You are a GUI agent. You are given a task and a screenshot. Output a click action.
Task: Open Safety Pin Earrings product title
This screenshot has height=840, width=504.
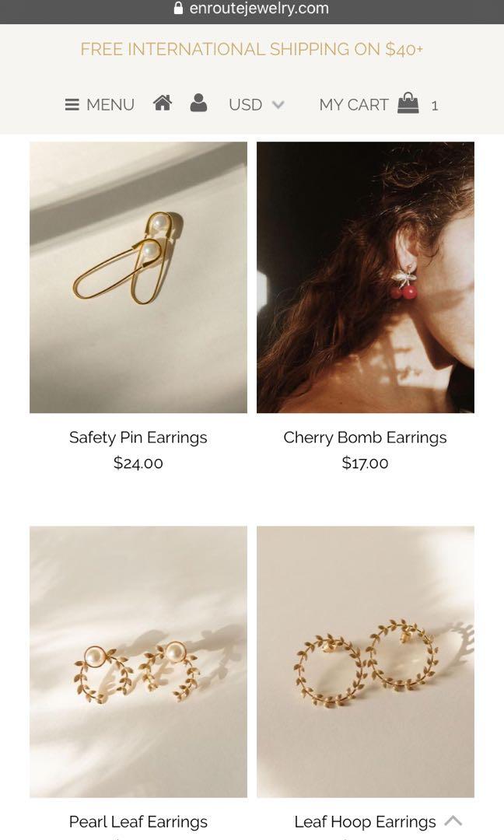[x=138, y=438]
